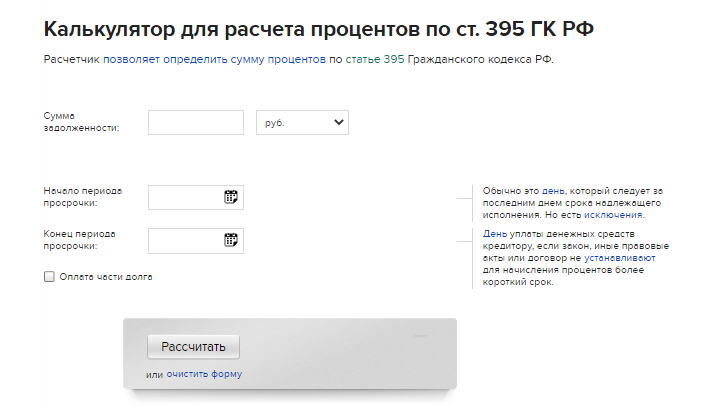
Task: Click the 'Сумма задолженности' label
Action: 81,122
